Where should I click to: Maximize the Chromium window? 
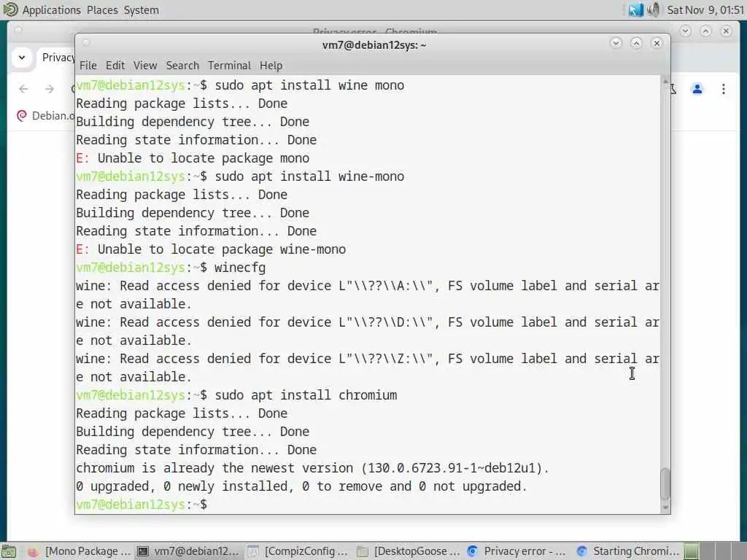[705, 31]
